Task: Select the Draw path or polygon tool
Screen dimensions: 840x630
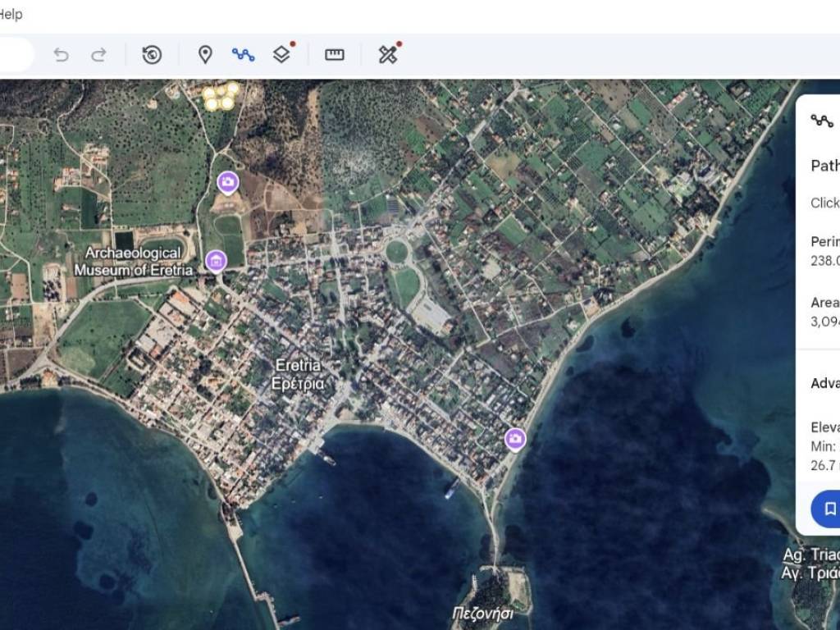Action: (x=243, y=55)
